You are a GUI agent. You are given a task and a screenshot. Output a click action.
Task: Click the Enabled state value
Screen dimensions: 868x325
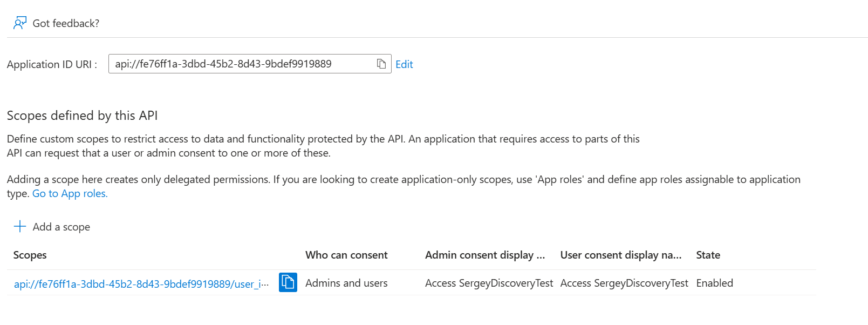[714, 283]
